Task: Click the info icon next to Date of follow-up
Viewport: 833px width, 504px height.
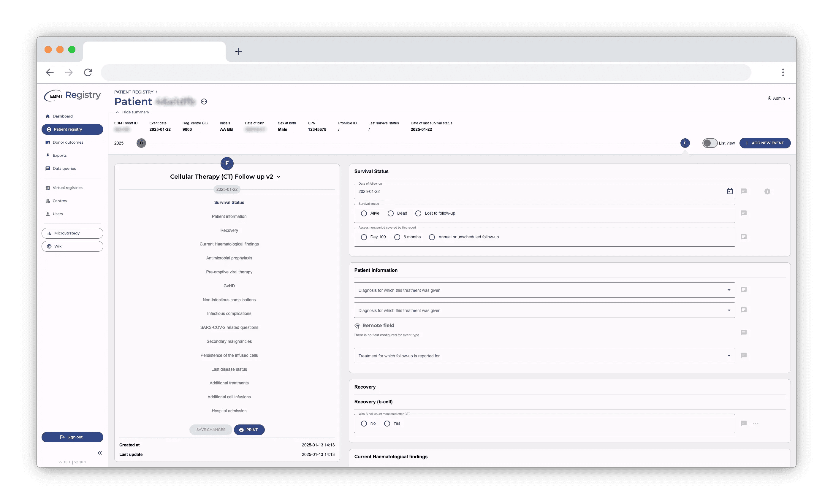Action: 767,192
